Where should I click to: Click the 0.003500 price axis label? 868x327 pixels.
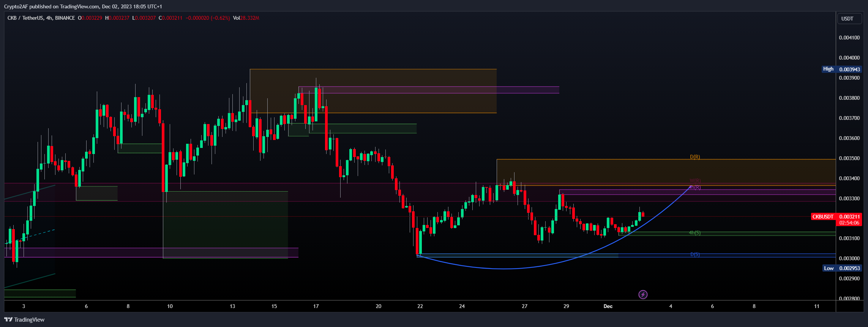(849, 158)
